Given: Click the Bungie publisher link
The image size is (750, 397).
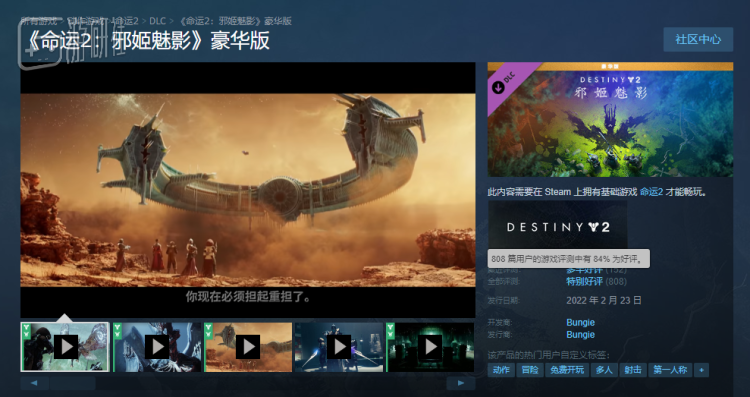Looking at the screenshot, I should click(x=580, y=334).
